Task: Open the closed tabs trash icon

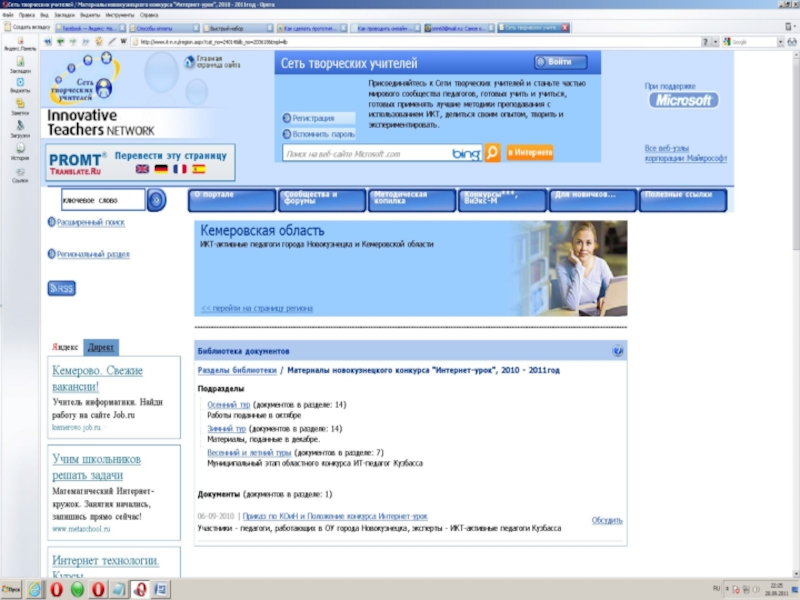Action: [790, 27]
